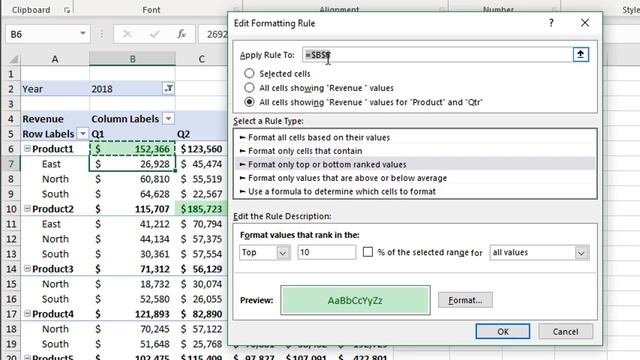Select Revenue values for Product and Qtr option
The width and height of the screenshot is (640, 360).
pos(249,102)
